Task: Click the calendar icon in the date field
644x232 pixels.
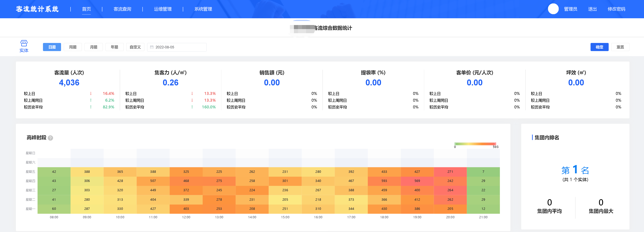Action: coord(152,47)
